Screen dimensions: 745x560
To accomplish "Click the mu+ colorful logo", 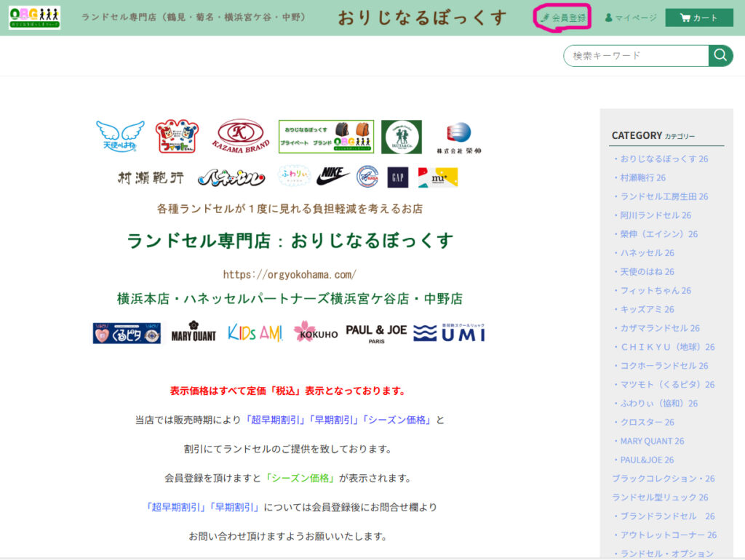I will [437, 177].
